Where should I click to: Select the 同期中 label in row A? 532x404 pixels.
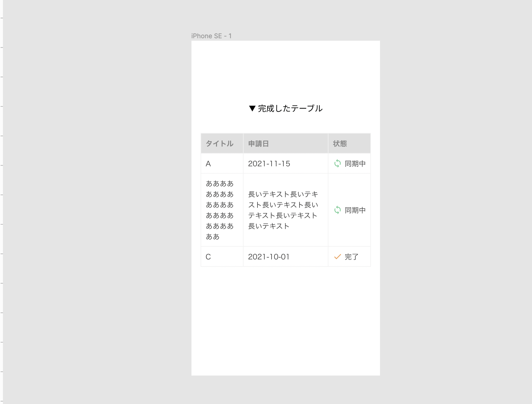click(x=355, y=164)
